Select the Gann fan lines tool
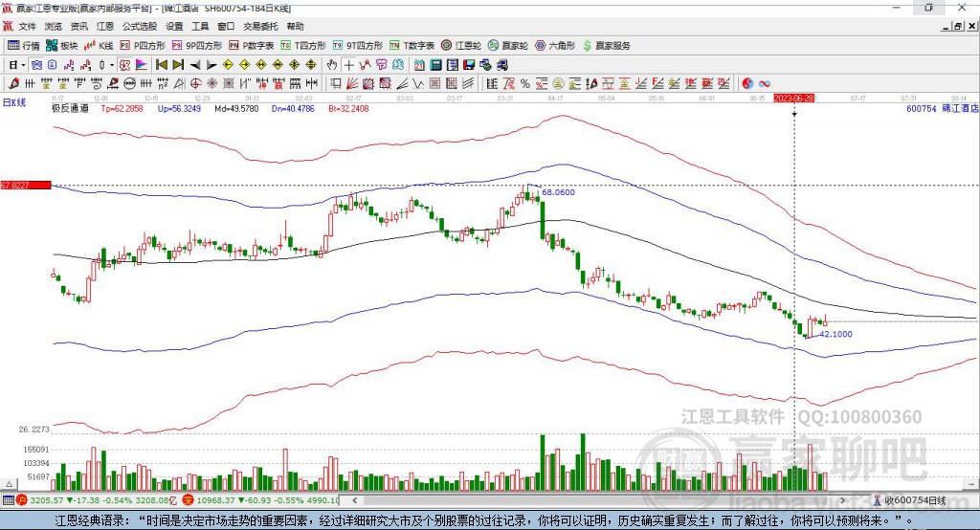 [x=352, y=83]
